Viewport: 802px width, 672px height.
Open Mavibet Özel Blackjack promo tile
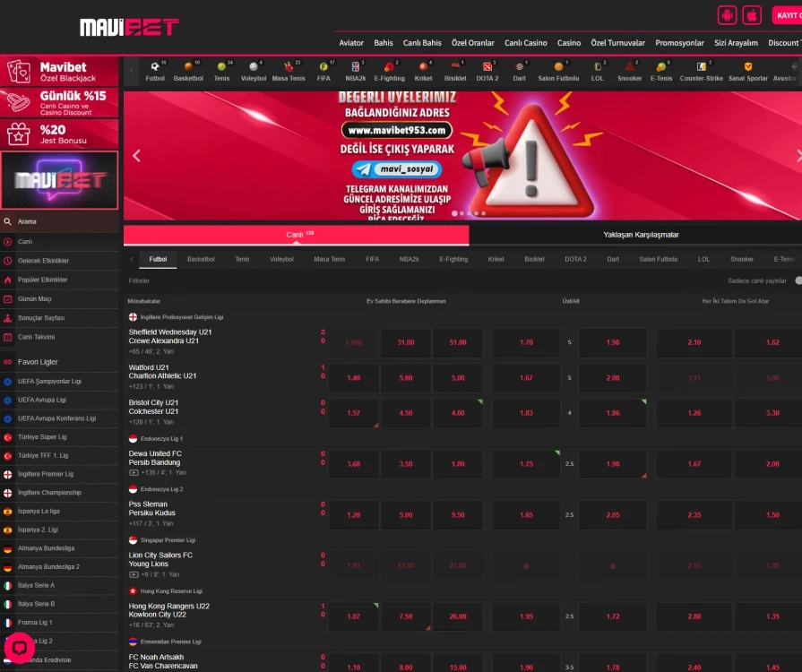[x=59, y=72]
